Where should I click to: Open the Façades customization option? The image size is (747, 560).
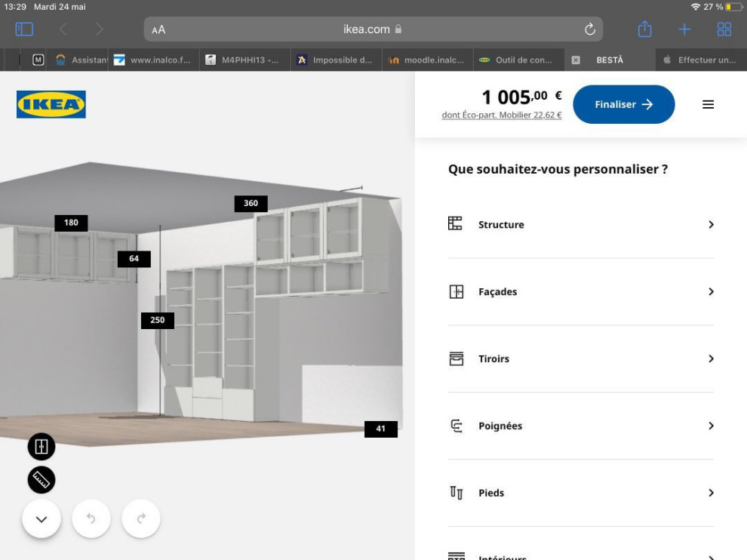pyautogui.click(x=581, y=291)
